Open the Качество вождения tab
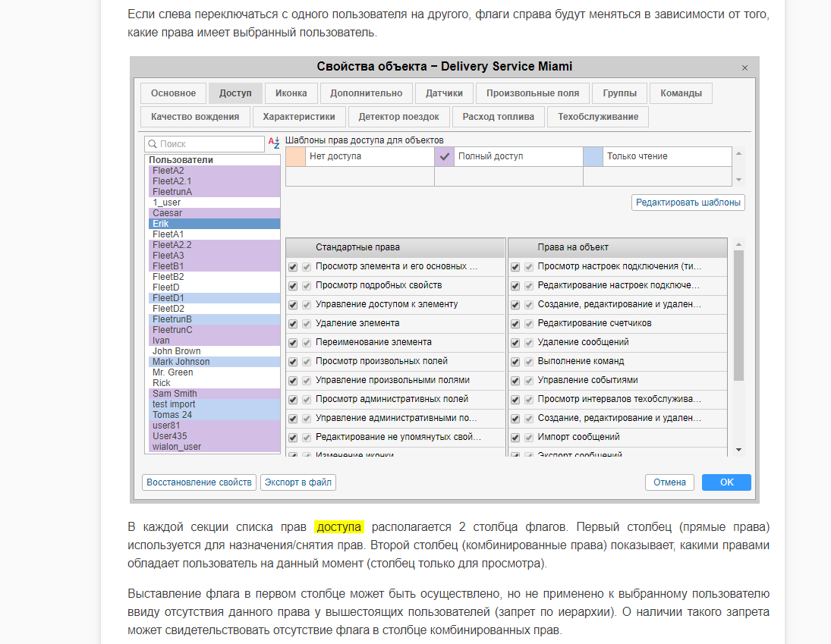831x644 pixels. click(195, 117)
